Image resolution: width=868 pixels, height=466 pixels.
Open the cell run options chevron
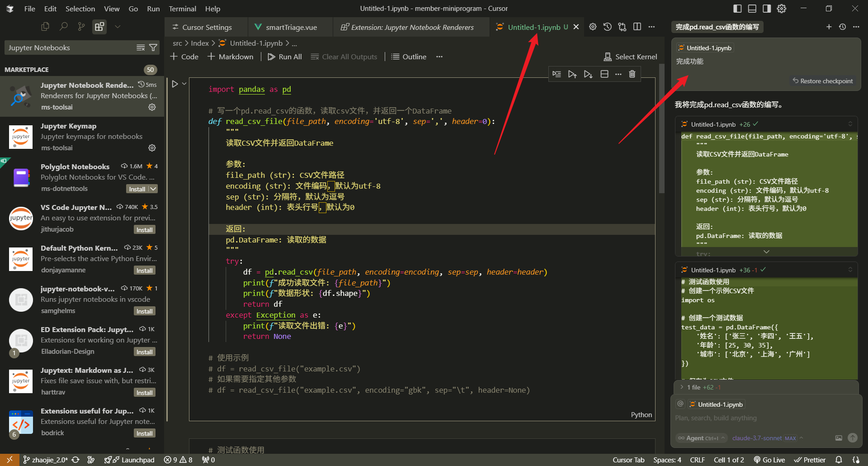tap(184, 84)
